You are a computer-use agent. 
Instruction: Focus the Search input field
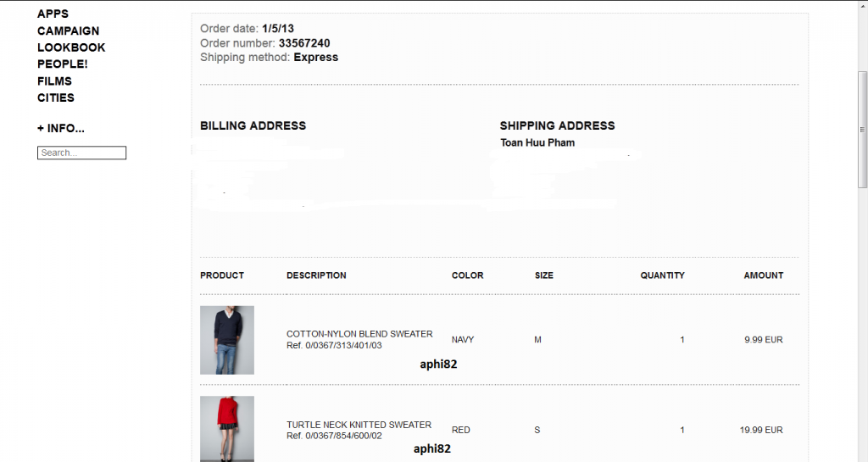click(81, 153)
